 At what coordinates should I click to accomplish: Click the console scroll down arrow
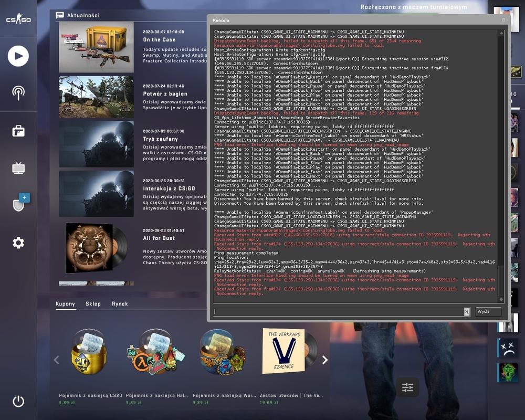pyautogui.click(x=501, y=299)
